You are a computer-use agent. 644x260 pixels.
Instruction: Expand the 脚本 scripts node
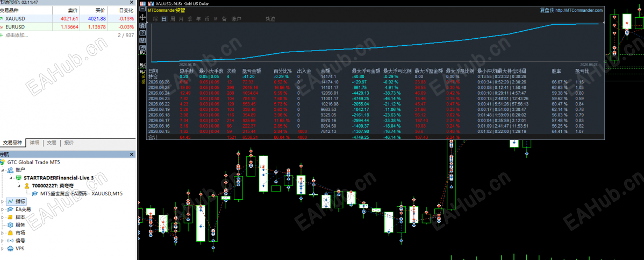coord(3,217)
